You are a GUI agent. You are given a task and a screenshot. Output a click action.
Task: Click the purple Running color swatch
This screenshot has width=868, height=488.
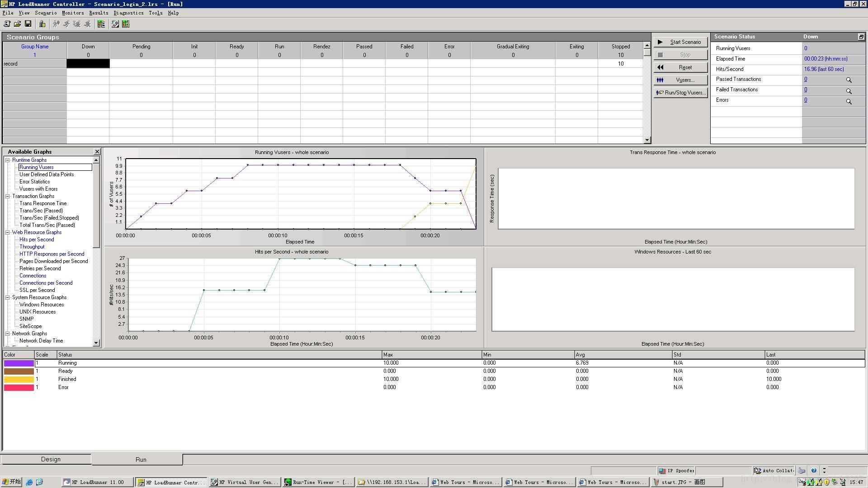click(x=19, y=363)
